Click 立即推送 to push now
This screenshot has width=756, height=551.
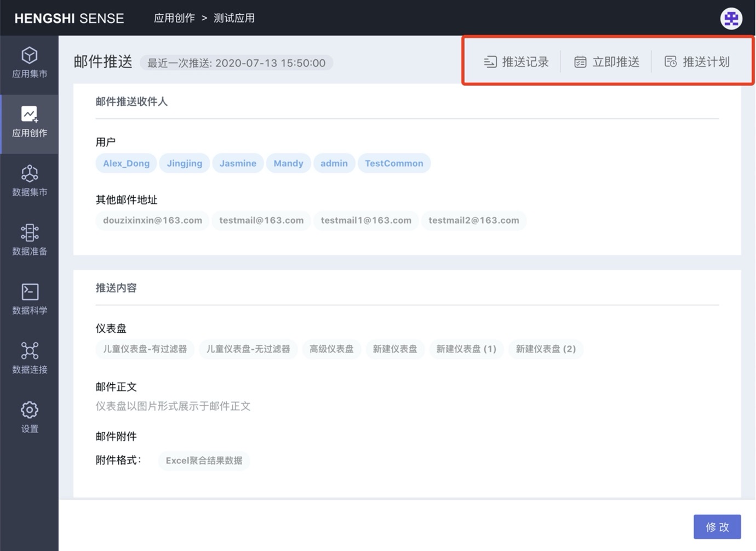coord(606,62)
